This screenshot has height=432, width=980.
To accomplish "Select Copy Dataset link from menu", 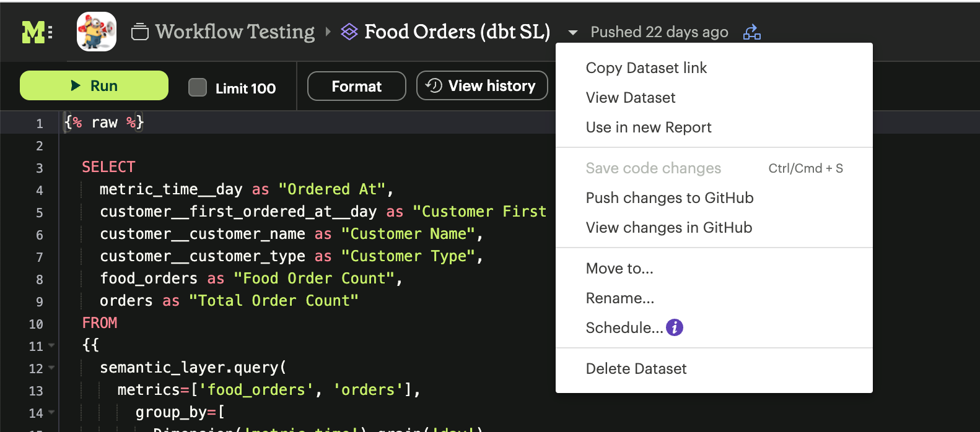I will click(x=646, y=68).
